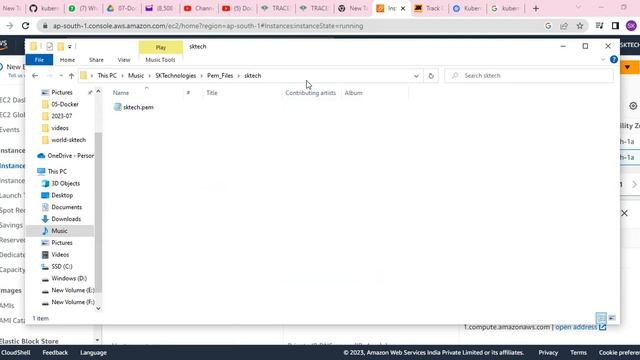Open the View ribbon tab
This screenshot has height=360, width=640.
[124, 60]
